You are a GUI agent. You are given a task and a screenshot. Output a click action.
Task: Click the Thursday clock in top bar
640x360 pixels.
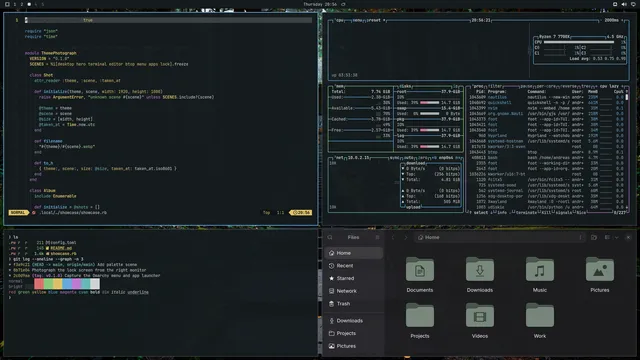[320, 4]
